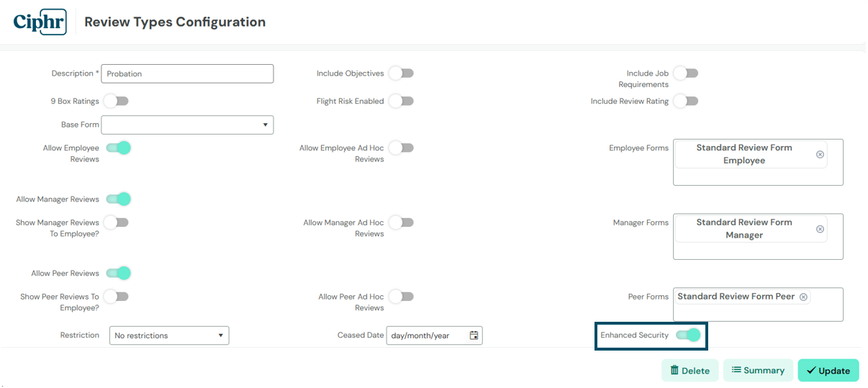The width and height of the screenshot is (868, 388).
Task: Click the Ciphr logo
Action: click(x=40, y=22)
